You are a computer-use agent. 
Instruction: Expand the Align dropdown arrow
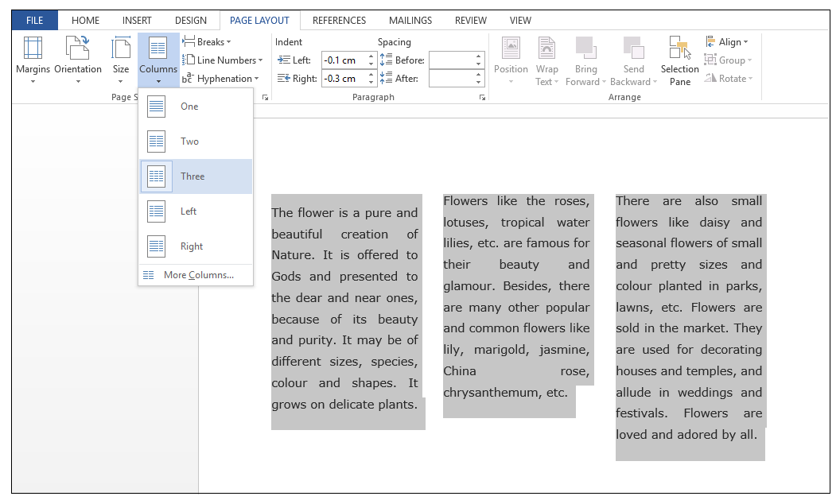(745, 42)
